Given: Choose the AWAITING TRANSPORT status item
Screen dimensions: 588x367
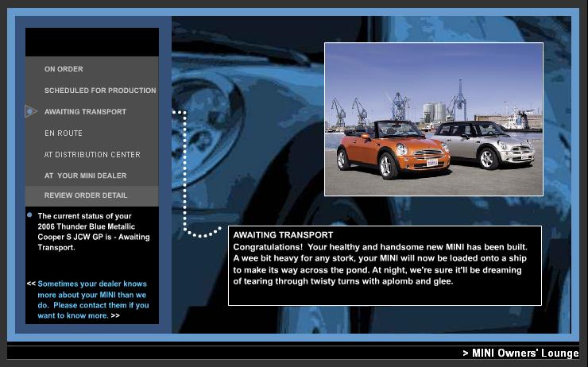Looking at the screenshot, I should point(85,112).
